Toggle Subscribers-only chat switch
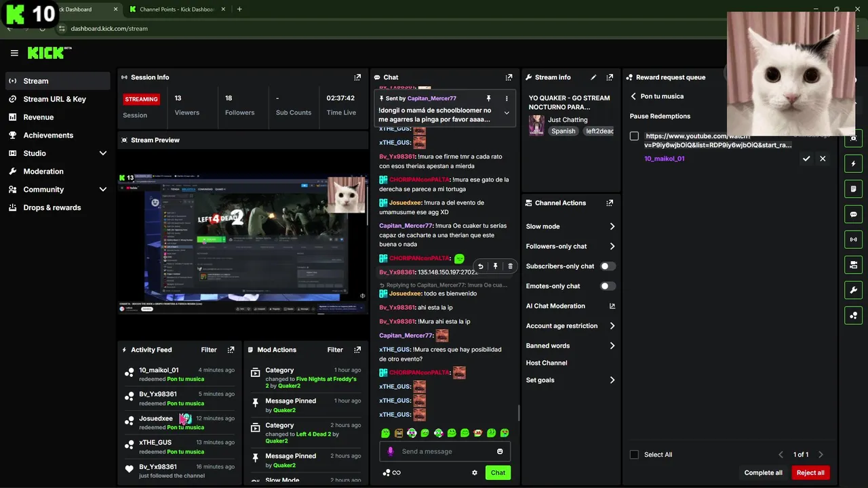The width and height of the screenshot is (868, 488). (608, 266)
